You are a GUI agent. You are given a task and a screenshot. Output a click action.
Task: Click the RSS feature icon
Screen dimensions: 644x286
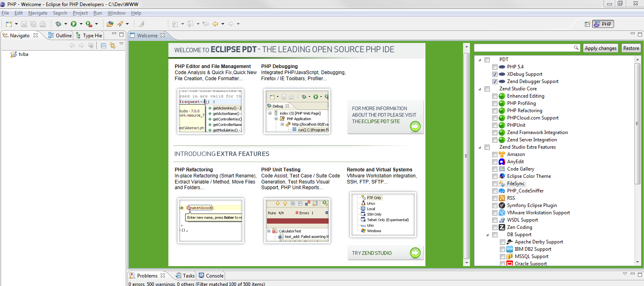click(x=502, y=198)
